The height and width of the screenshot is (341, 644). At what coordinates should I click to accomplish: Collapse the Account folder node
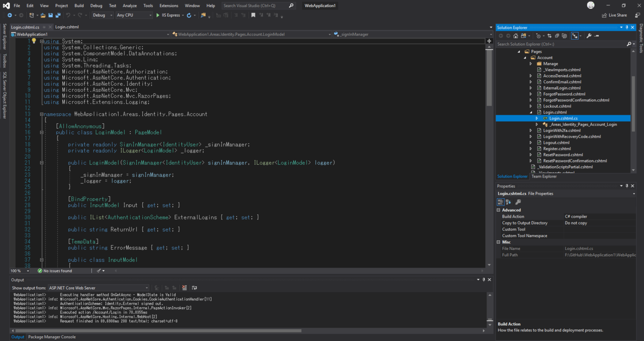(525, 57)
